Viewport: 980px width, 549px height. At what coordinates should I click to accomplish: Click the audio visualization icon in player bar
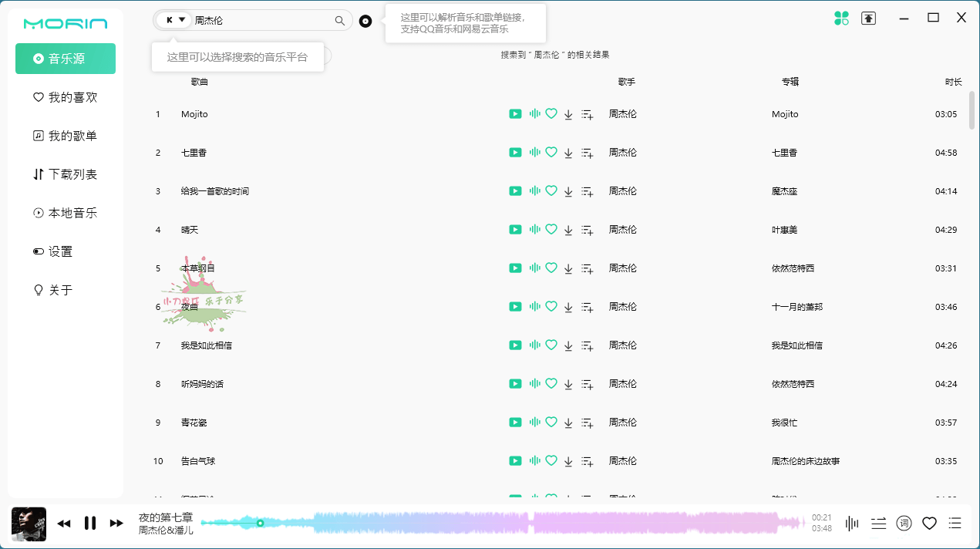[x=851, y=523]
